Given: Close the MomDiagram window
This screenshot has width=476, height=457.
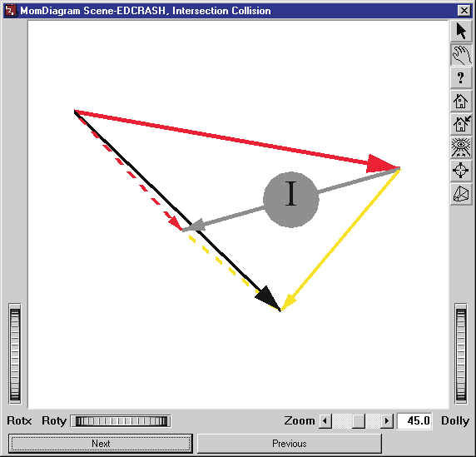Looking at the screenshot, I should pos(464,11).
